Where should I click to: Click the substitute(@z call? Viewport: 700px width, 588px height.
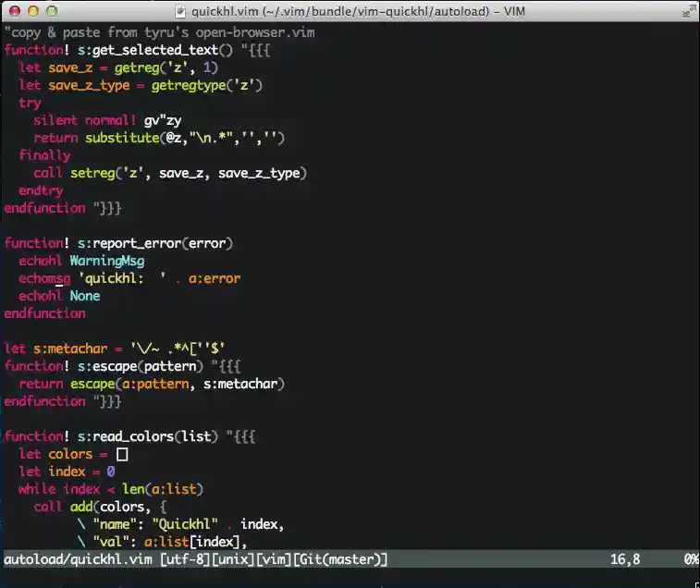133,138
